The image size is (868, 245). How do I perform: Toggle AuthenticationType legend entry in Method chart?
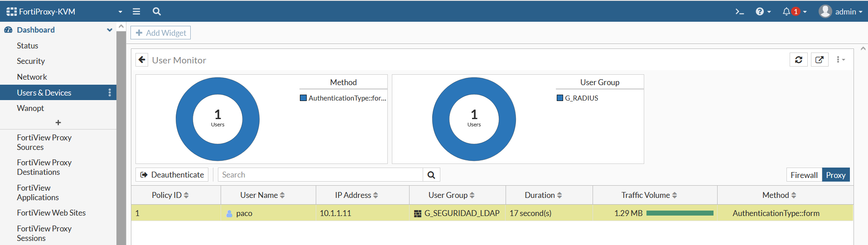343,98
